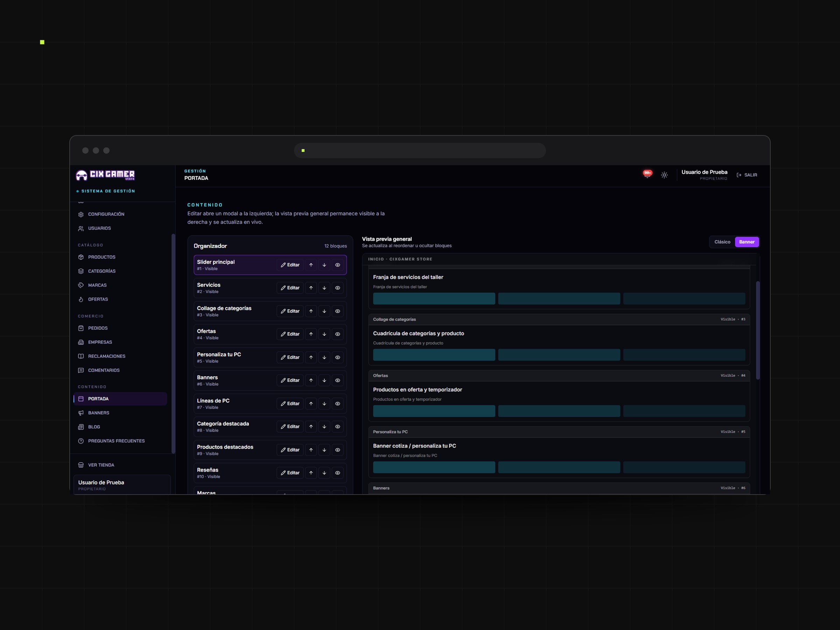Go to Pedidos in the sidebar
The height and width of the screenshot is (630, 840).
pyautogui.click(x=120, y=328)
